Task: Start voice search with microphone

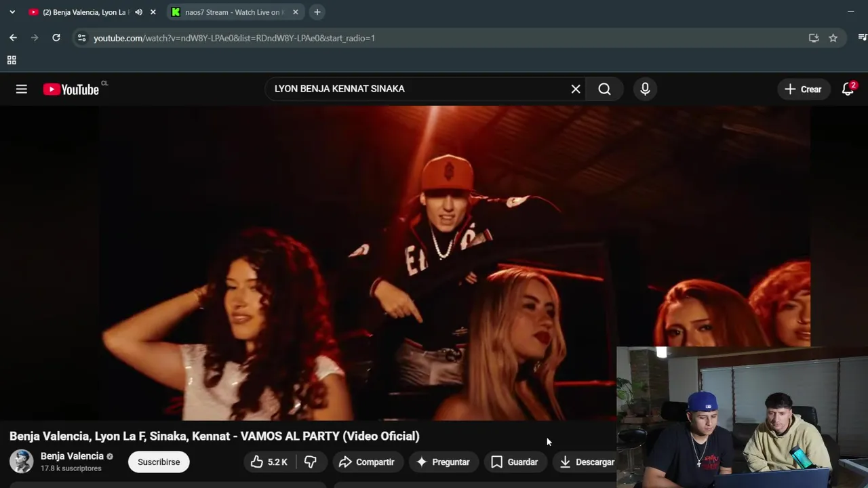Action: point(645,89)
